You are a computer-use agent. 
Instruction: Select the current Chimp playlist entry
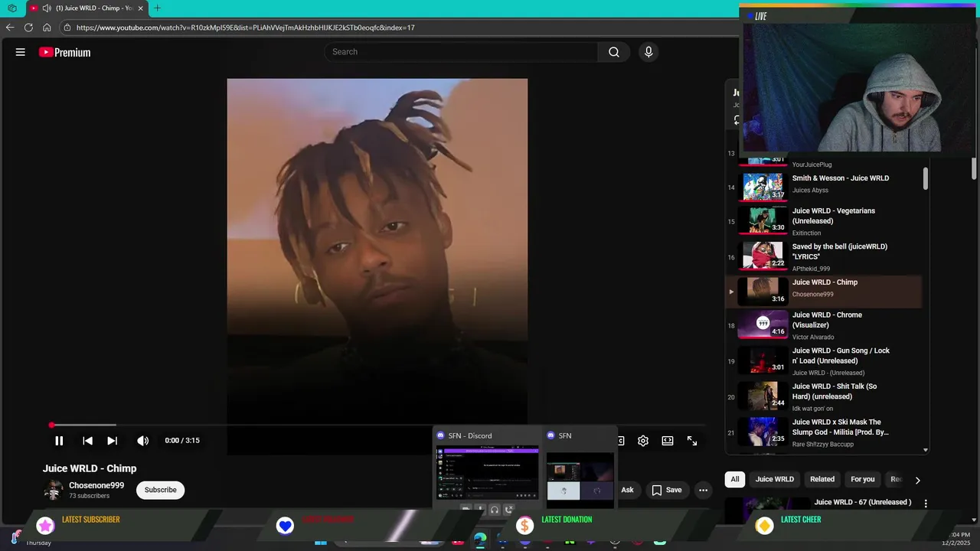click(x=824, y=292)
